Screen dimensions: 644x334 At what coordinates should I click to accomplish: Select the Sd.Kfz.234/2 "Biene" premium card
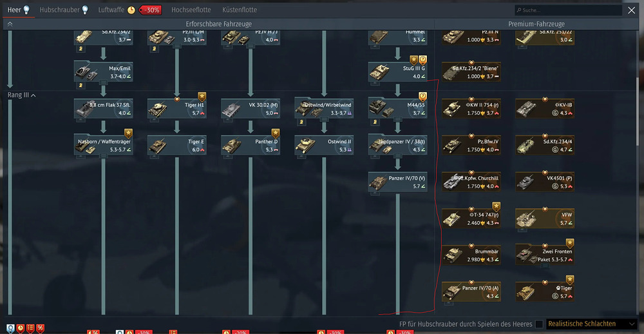point(471,72)
